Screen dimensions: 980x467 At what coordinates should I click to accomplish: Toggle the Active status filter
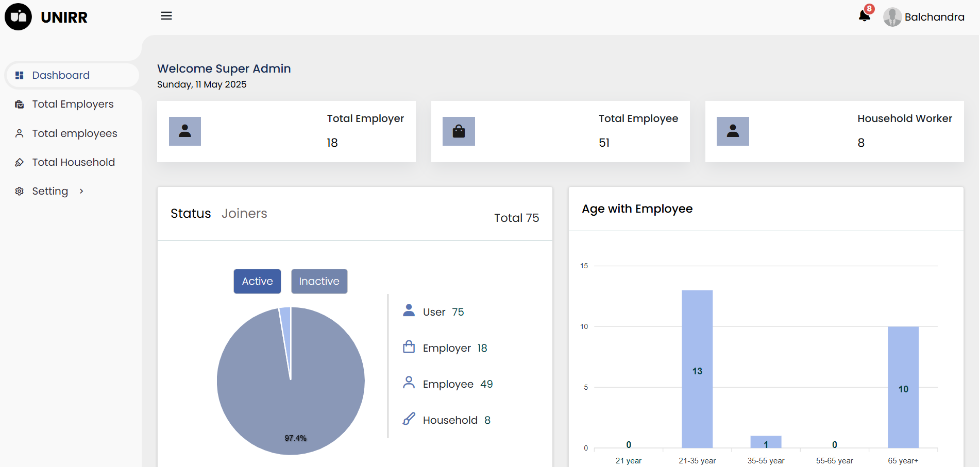(x=257, y=281)
